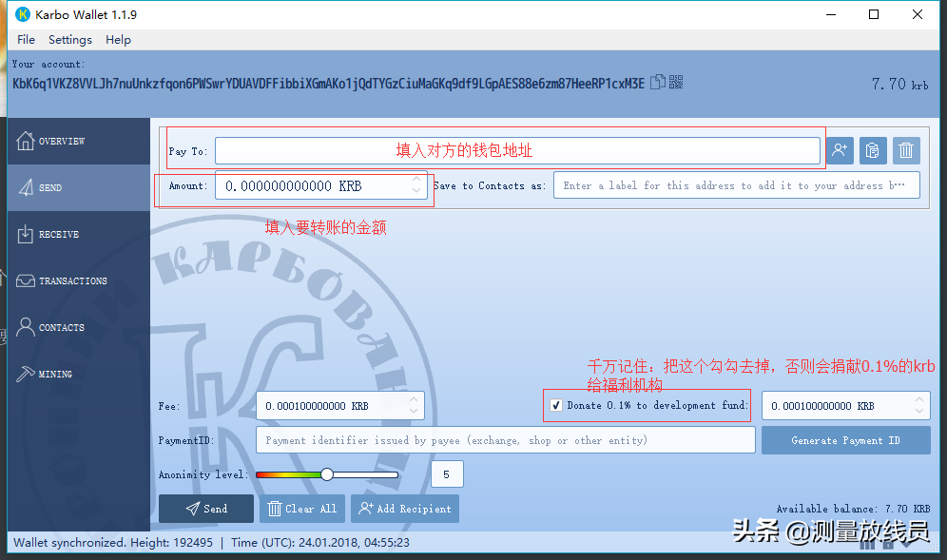The image size is (947, 560).
Task: Lower the Fee using its down arrow
Action: pos(414,412)
